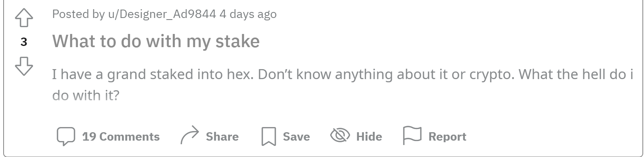Open comments via the speech bubble icon
Image resolution: width=644 pixels, height=157 pixels.
pyautogui.click(x=66, y=137)
